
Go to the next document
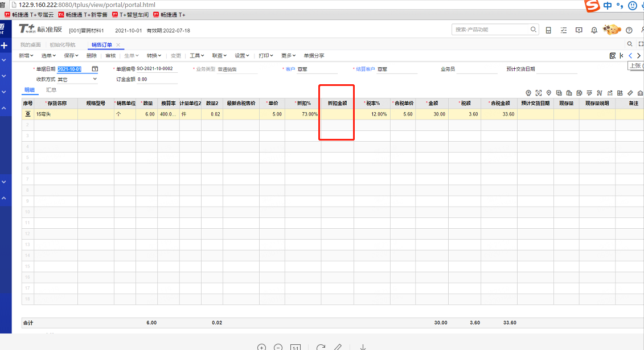[x=639, y=56]
